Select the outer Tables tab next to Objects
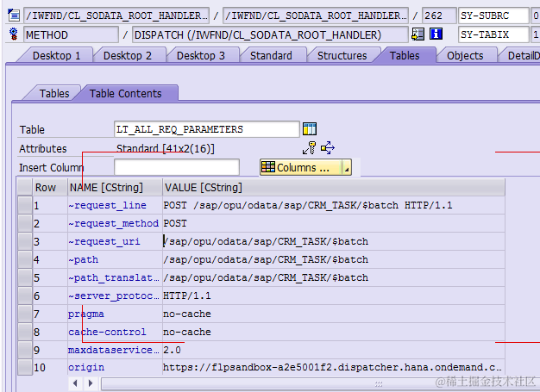Screen dimensions: 540x392 pyautogui.click(x=405, y=55)
